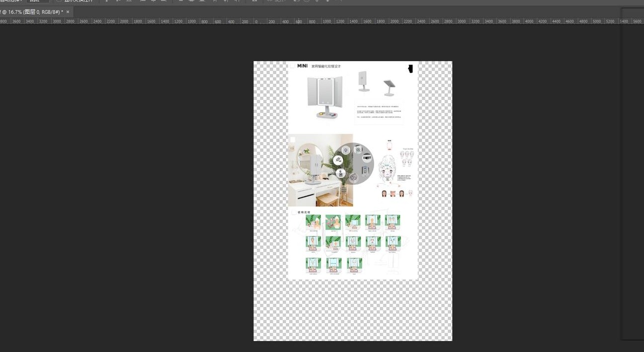Close the open document tab
644x352 pixels.
(x=68, y=11)
